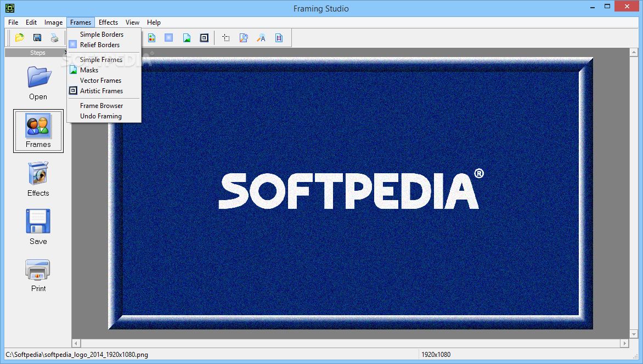Click the masks picture toolbar icon
643x364 pixels.
pos(187,38)
